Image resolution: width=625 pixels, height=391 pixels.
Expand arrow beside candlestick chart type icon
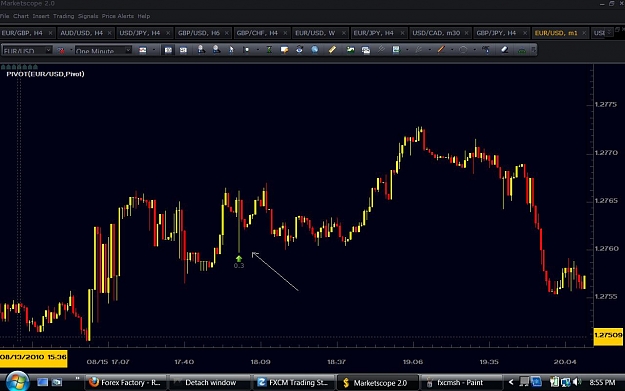(154, 50)
